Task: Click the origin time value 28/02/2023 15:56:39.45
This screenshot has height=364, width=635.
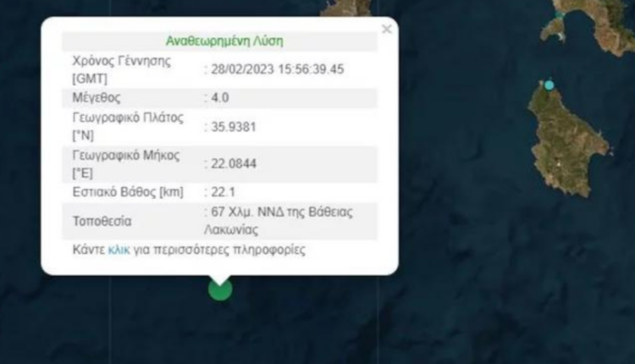Action: click(x=278, y=69)
